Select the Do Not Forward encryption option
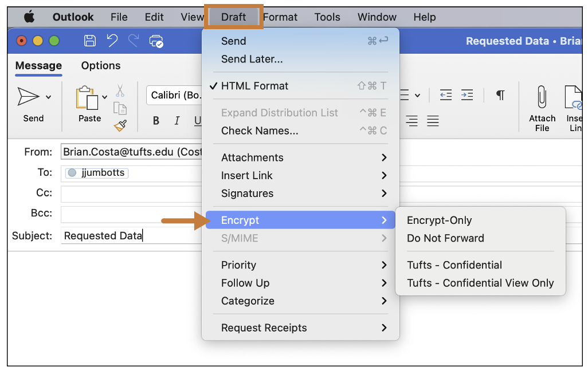The image size is (588, 371). (x=445, y=238)
